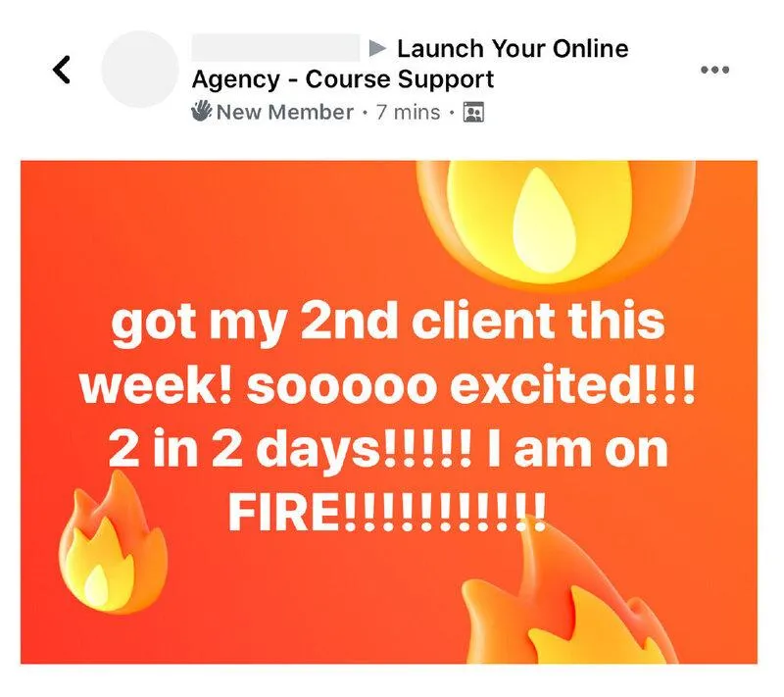Open the blurred author name
This screenshot has width=784, height=697.
[x=275, y=47]
